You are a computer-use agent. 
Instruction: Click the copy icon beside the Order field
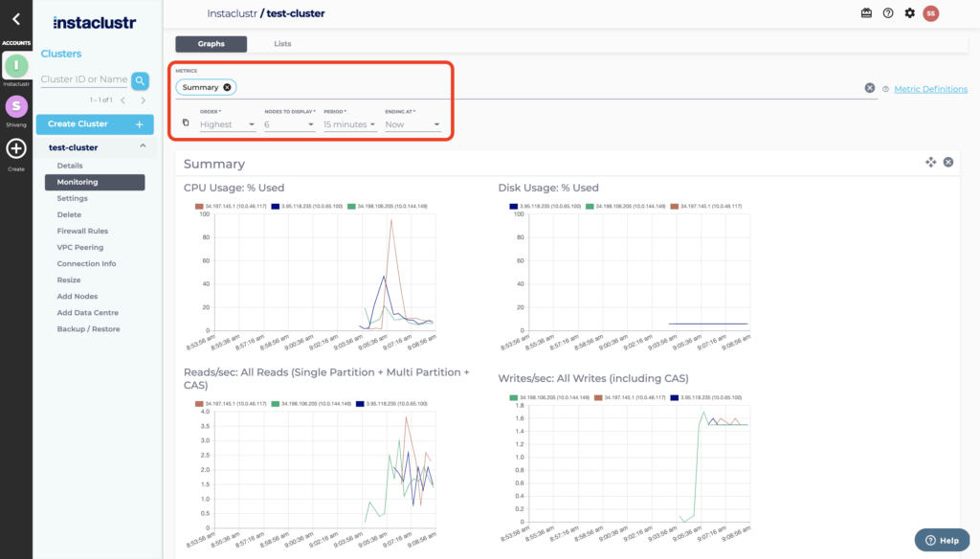click(x=186, y=123)
